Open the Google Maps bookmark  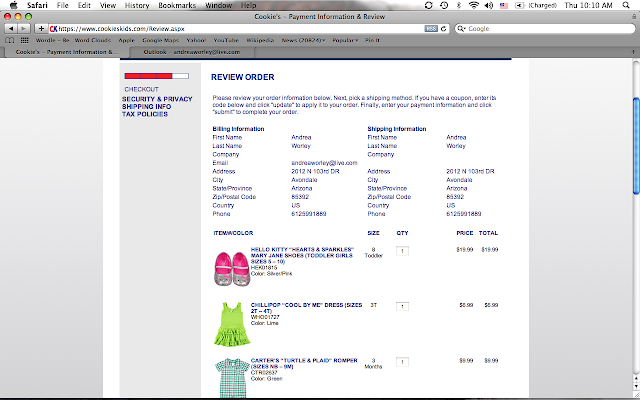tap(161, 40)
